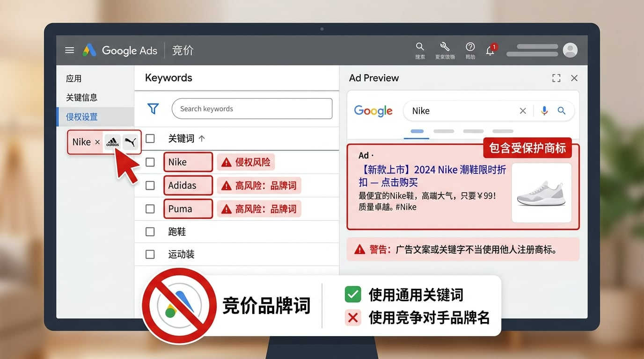Check the 运动装 keyword checkbox
The image size is (644, 359).
point(150,254)
